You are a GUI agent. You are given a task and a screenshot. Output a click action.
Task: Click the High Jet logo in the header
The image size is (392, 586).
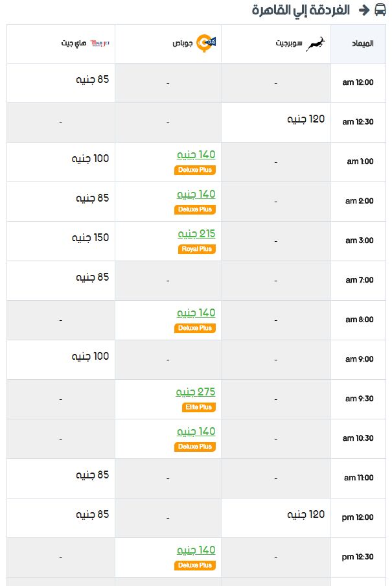point(100,43)
